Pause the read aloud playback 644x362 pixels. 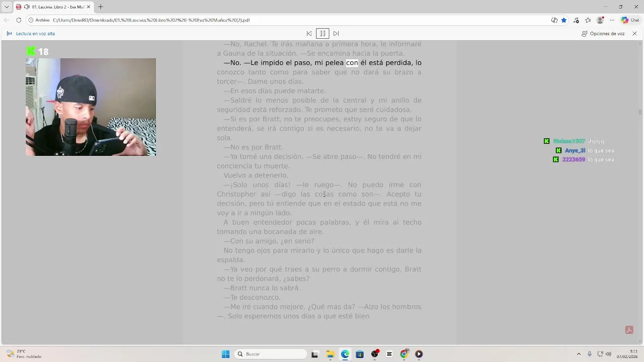(x=323, y=34)
